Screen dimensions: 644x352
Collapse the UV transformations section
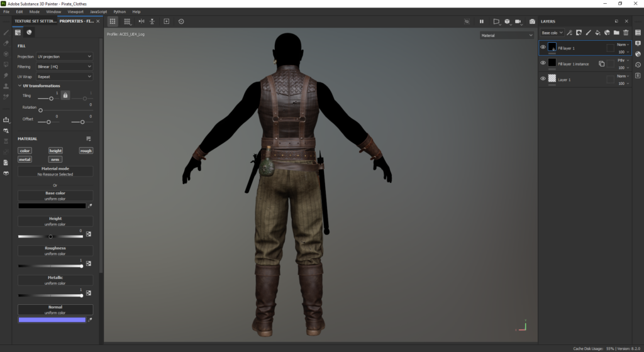tap(19, 85)
